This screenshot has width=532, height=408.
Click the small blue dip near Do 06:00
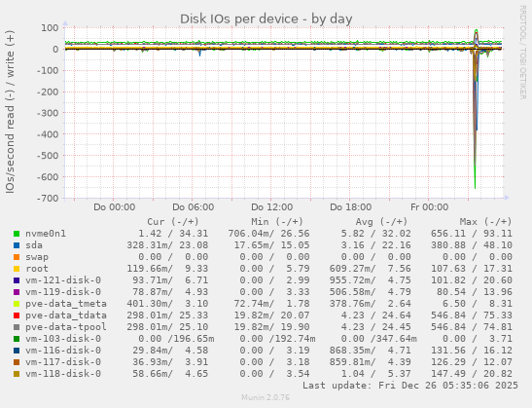pyautogui.click(x=199, y=53)
